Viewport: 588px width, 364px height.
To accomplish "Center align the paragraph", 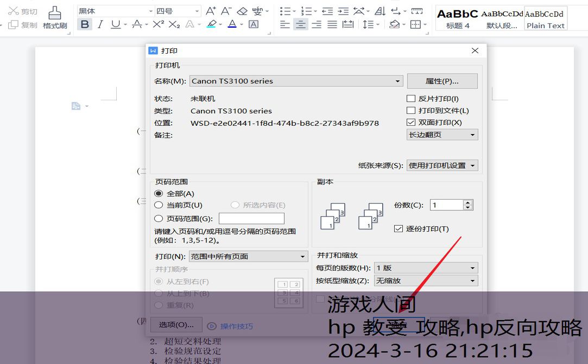I will click(301, 25).
